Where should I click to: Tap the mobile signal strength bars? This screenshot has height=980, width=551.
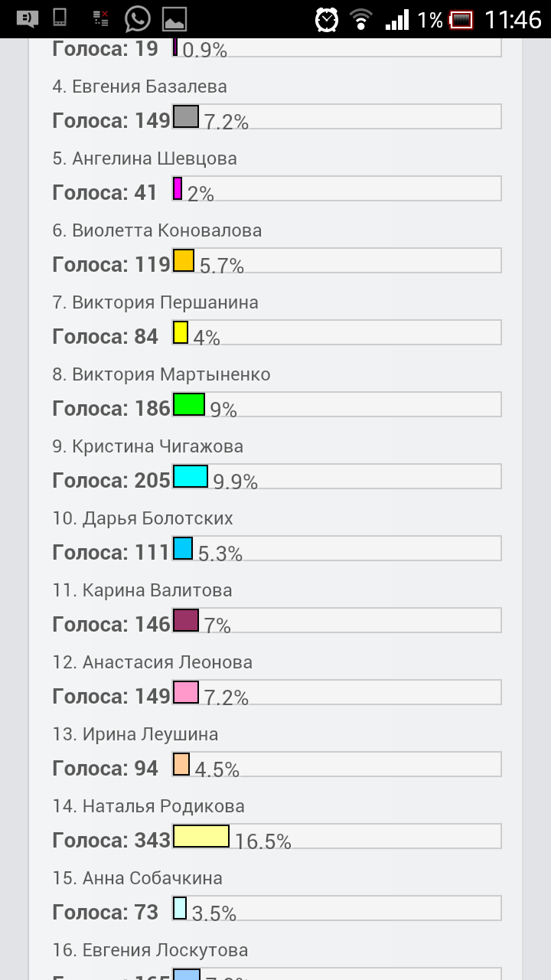[397, 19]
